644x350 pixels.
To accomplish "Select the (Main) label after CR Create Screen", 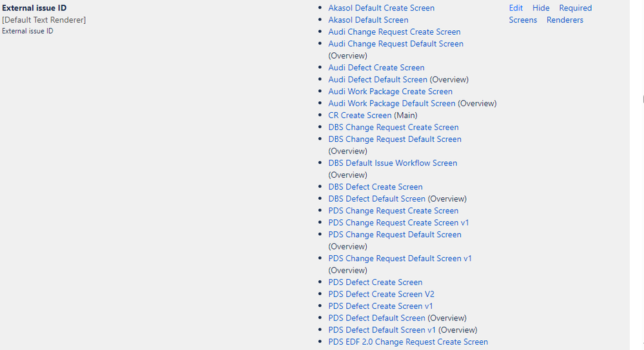I will point(405,115).
